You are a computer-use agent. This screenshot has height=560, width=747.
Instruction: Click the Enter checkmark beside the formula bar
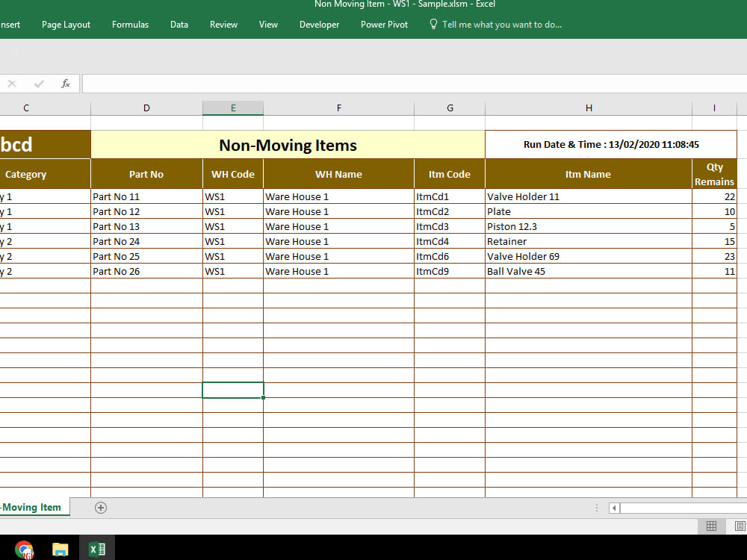[39, 83]
